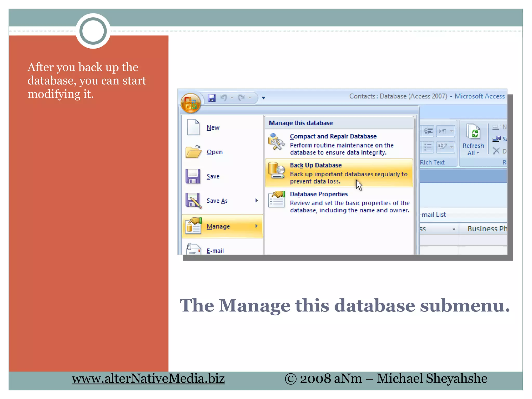This screenshot has height=399, width=532.
Task: Click the Manage this database header
Action: [x=301, y=123]
